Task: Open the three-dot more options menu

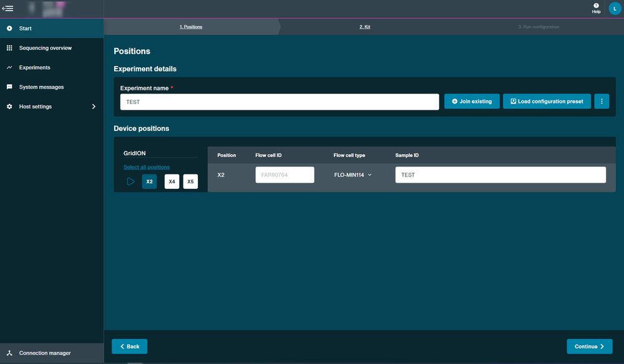Action: 602,102
